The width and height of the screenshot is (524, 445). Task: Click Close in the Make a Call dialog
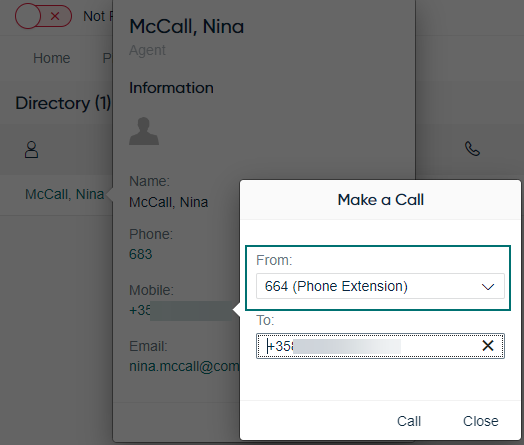pyautogui.click(x=480, y=421)
